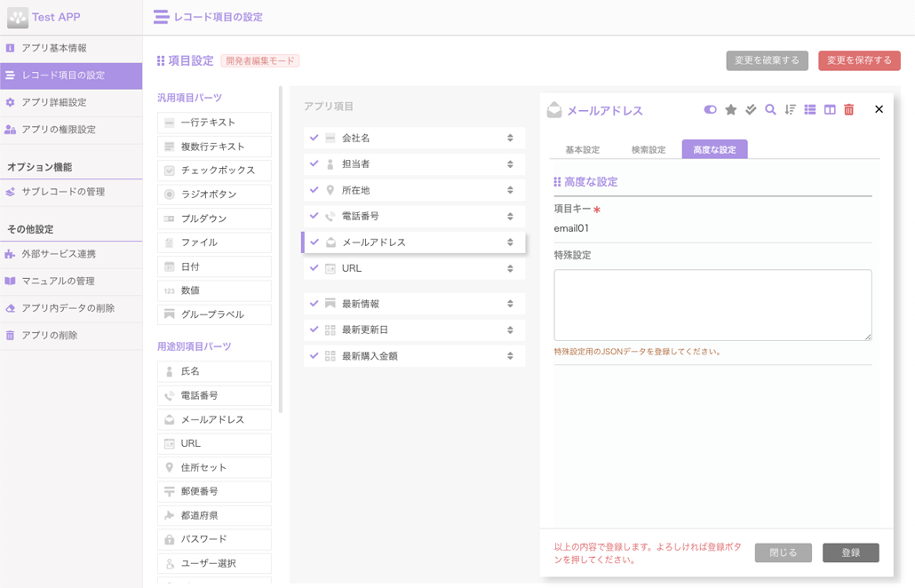Screen dimensions: 915x588
Task: Open アプリ内データの削除 in the sidebar
Action: 71,308
